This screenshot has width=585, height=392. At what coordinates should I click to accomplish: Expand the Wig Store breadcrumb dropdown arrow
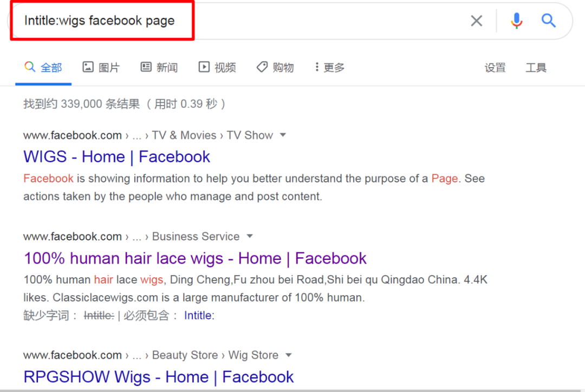(289, 355)
